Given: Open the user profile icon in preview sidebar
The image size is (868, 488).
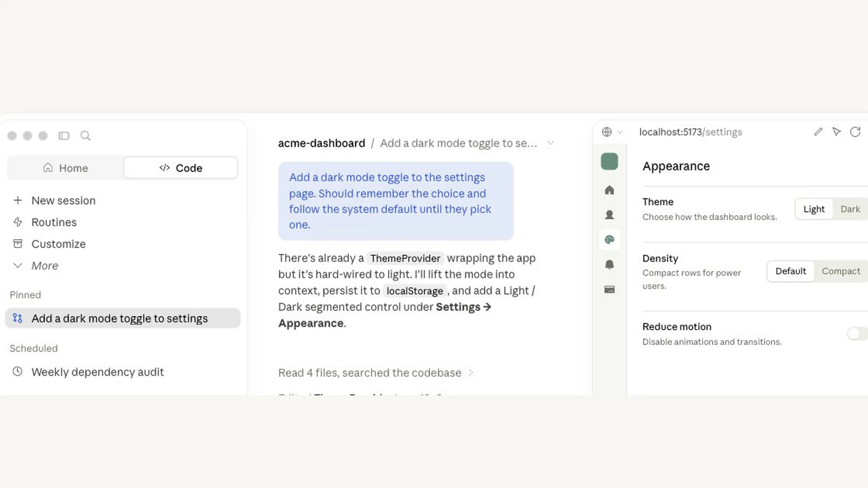Looking at the screenshot, I should (610, 215).
